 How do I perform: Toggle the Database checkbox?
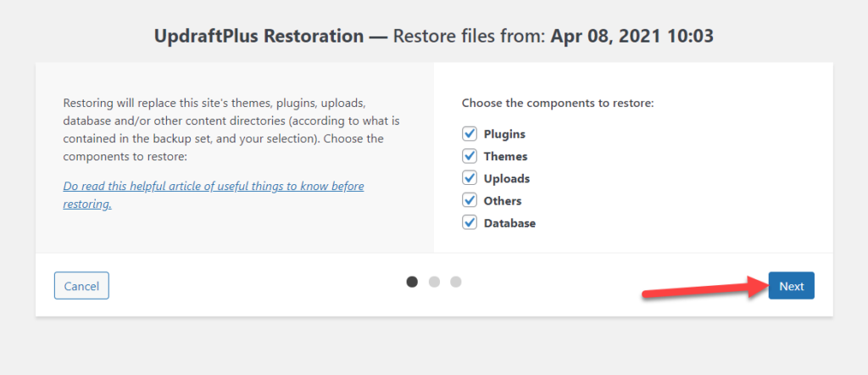click(470, 222)
